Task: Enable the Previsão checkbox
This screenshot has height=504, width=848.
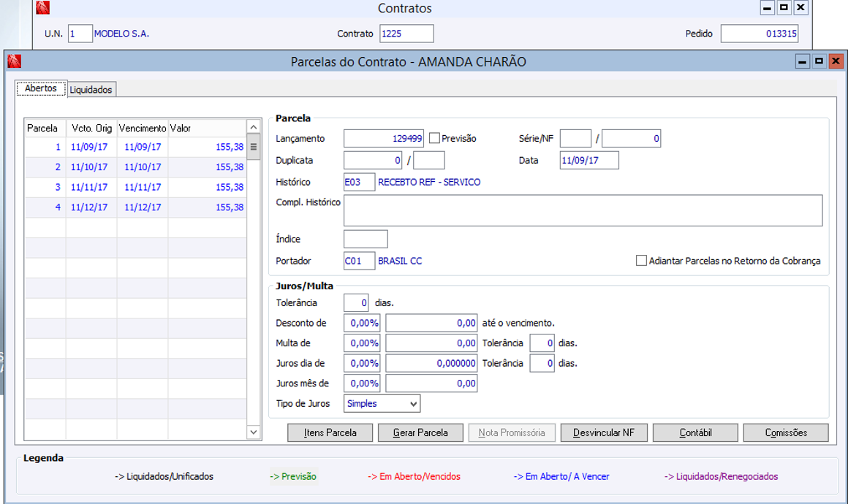Action: (x=434, y=138)
